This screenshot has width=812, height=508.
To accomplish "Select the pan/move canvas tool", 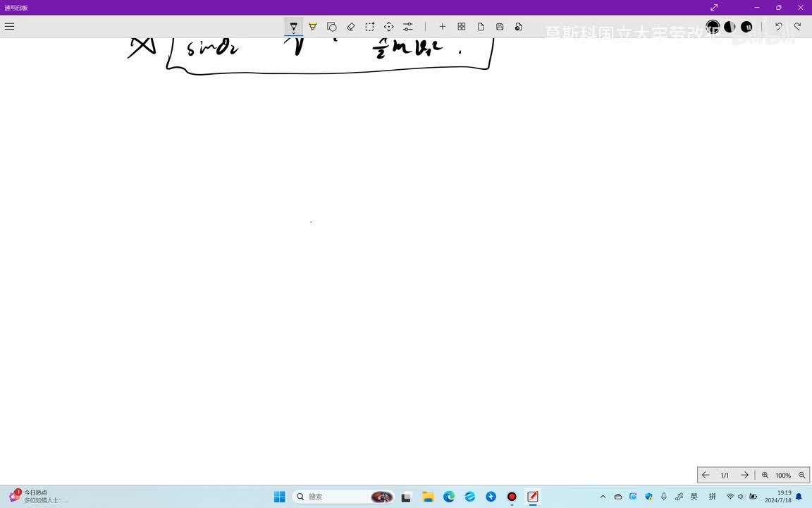I will click(389, 26).
